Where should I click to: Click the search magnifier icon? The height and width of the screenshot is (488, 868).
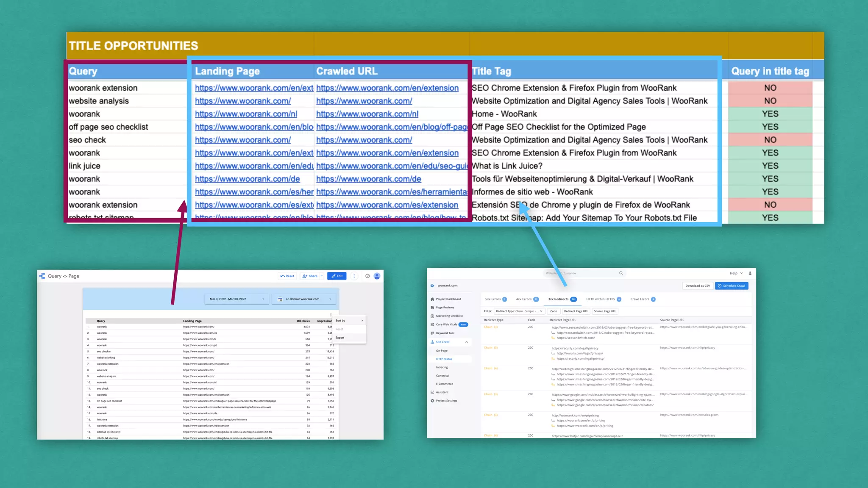[621, 273]
